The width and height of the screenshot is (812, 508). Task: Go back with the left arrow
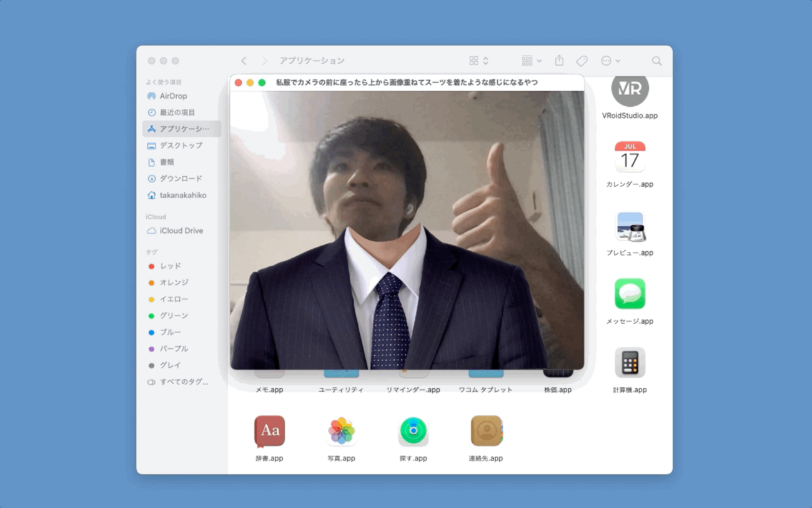tap(244, 61)
